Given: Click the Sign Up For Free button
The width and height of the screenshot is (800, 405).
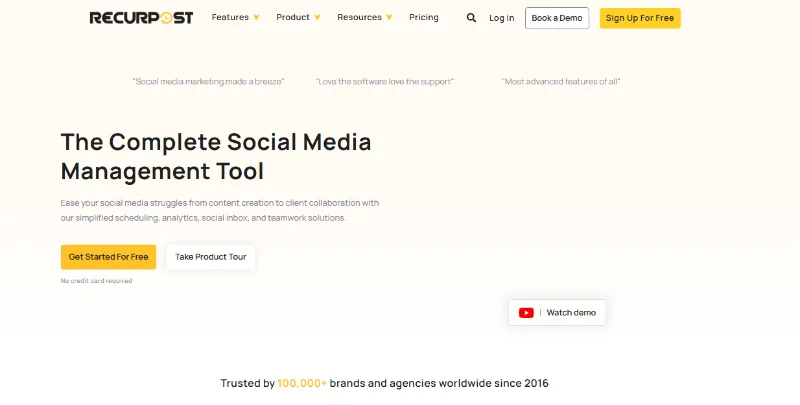Looking at the screenshot, I should click(640, 18).
